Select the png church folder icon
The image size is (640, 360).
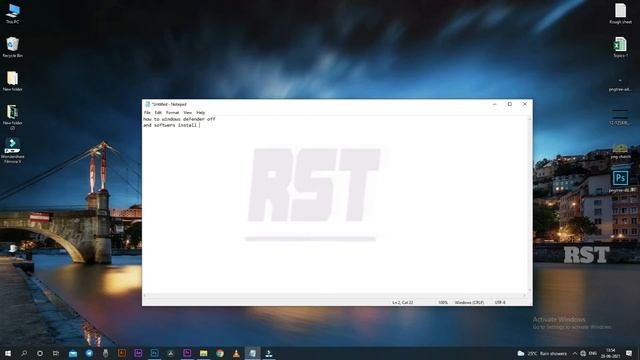point(620,151)
